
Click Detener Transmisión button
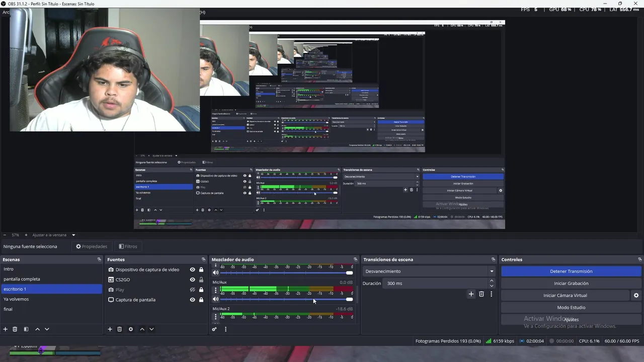coord(571,271)
